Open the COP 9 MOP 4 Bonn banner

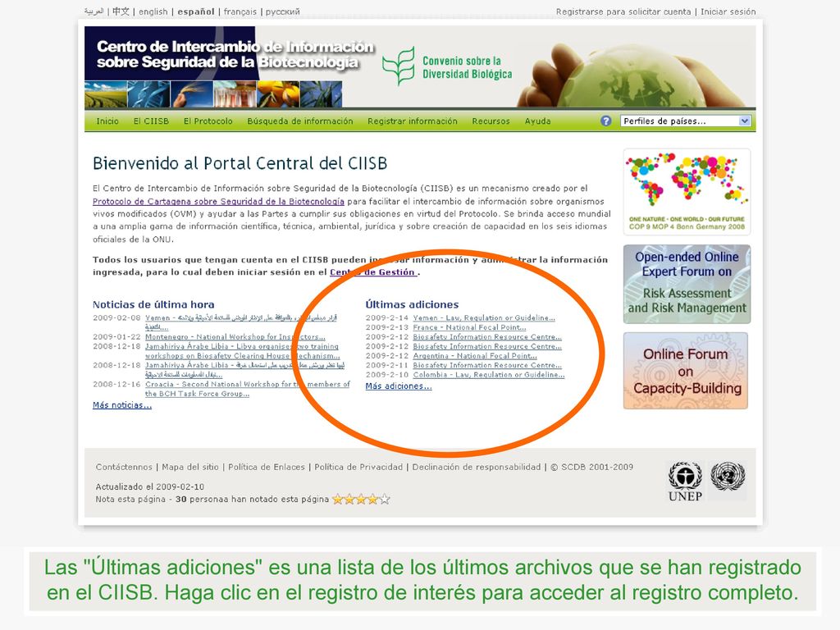coord(687,192)
